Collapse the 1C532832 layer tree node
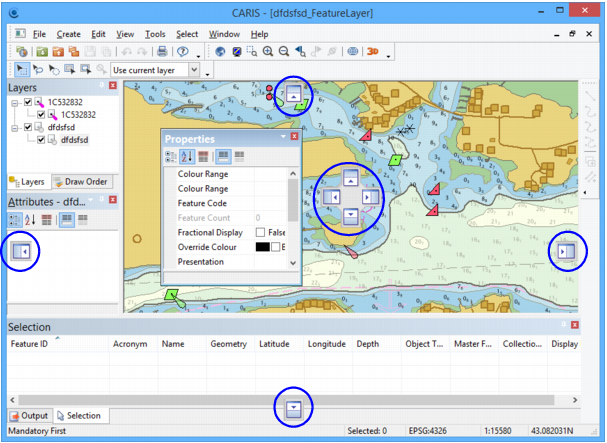This screenshot has height=443, width=607. coord(14,102)
